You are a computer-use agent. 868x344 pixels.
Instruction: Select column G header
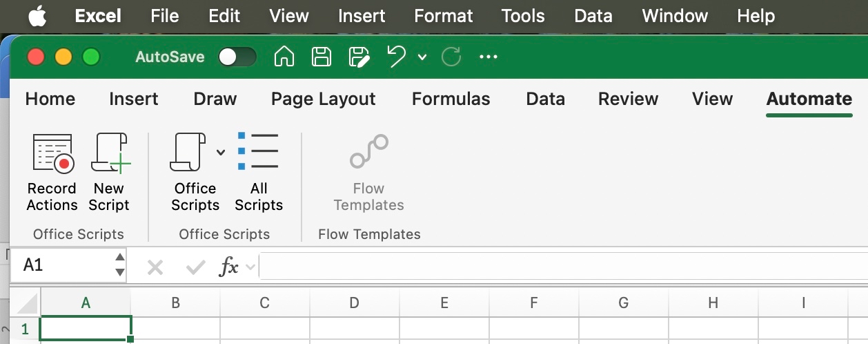pyautogui.click(x=624, y=303)
